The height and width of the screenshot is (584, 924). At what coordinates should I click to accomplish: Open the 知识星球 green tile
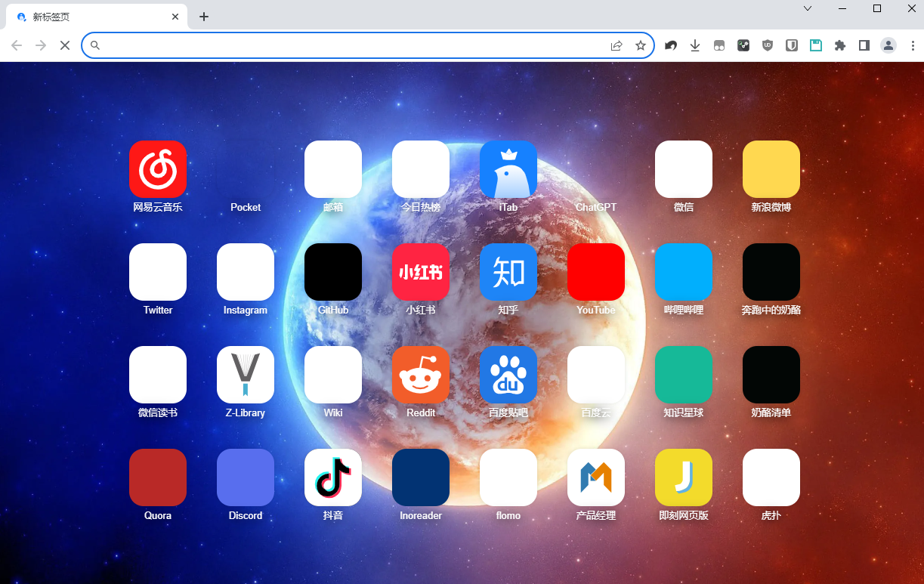[684, 375]
